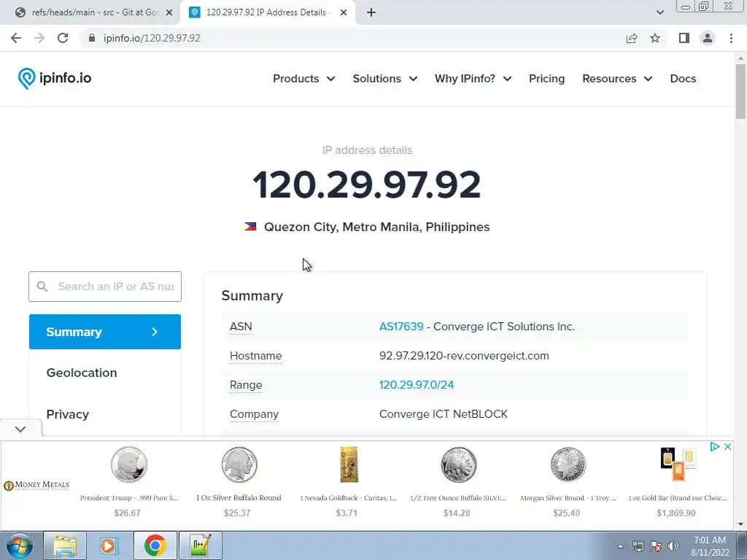Screen dimensions: 747x560
Task: Open the 1 Oz Silver Buffalo Round ad
Action: click(239, 481)
